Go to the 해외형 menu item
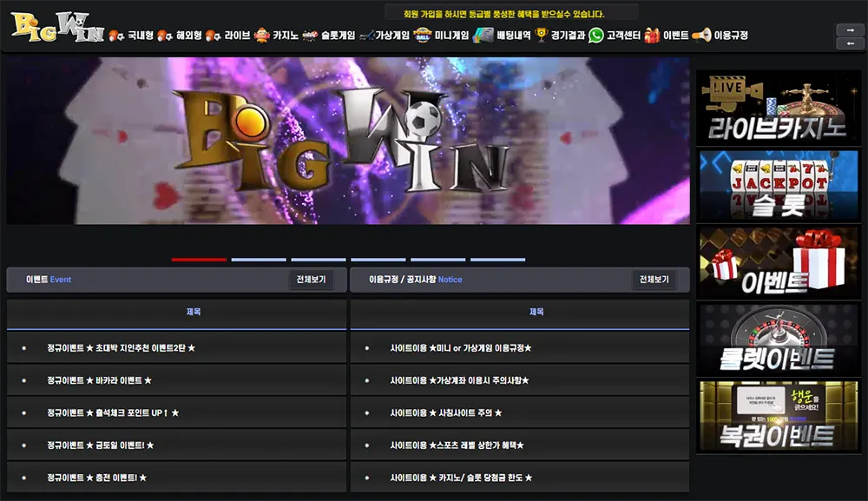Image resolution: width=868 pixels, height=501 pixels. coord(188,36)
